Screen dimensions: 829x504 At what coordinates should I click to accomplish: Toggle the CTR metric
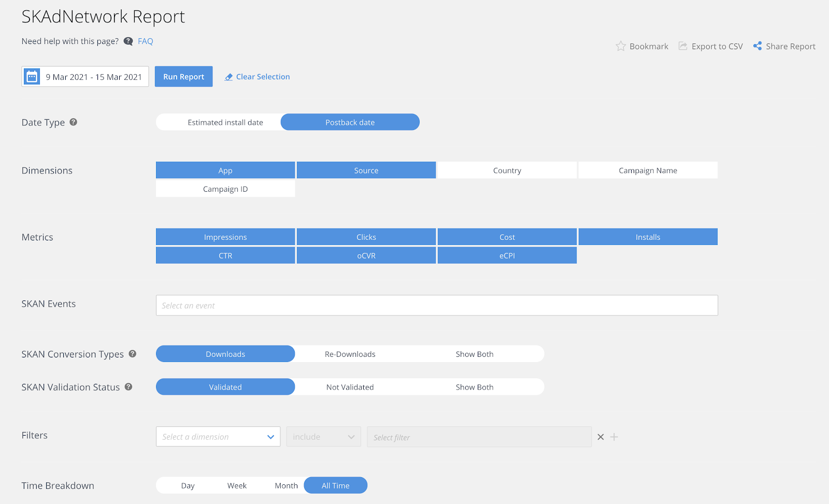click(x=225, y=255)
